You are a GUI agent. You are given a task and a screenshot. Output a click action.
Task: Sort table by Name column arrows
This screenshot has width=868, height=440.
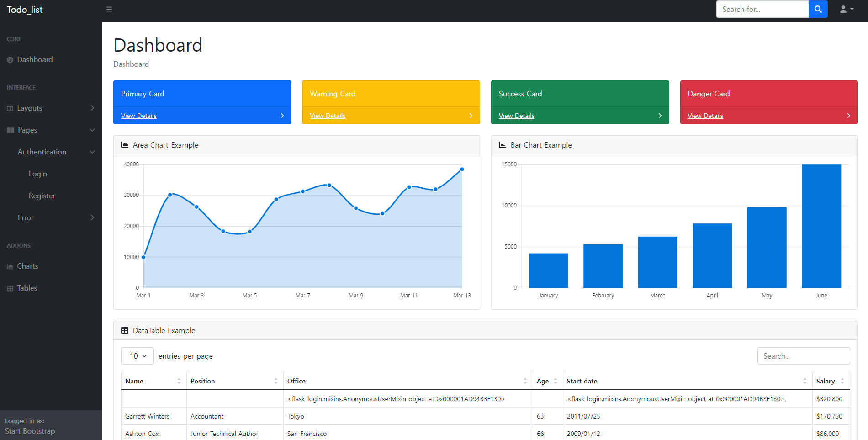[x=179, y=381]
